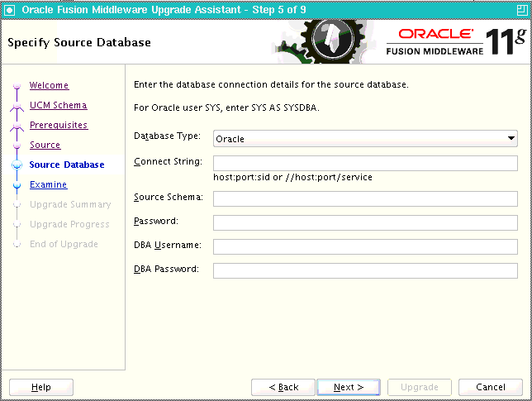
Task: Cancel the Upgrade Assistant
Action: coord(490,387)
